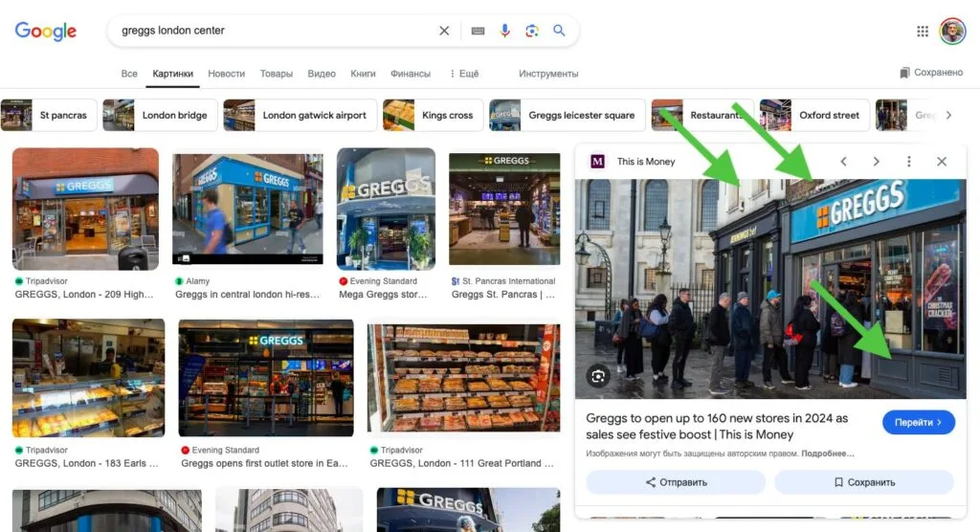The width and height of the screenshot is (980, 532).
Task: Click "Greggs St. Pancras |" caption
Action: click(503, 295)
